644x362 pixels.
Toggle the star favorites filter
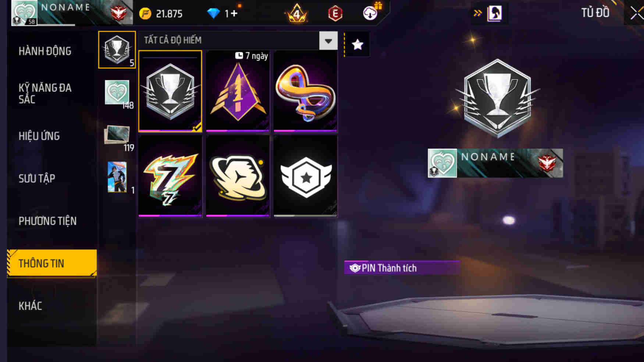[357, 44]
